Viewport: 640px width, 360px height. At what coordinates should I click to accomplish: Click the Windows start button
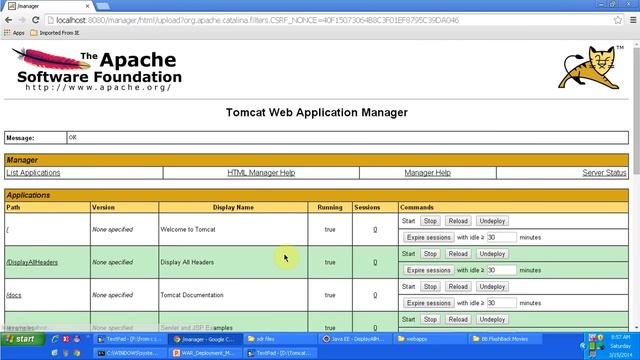pyautogui.click(x=22, y=339)
